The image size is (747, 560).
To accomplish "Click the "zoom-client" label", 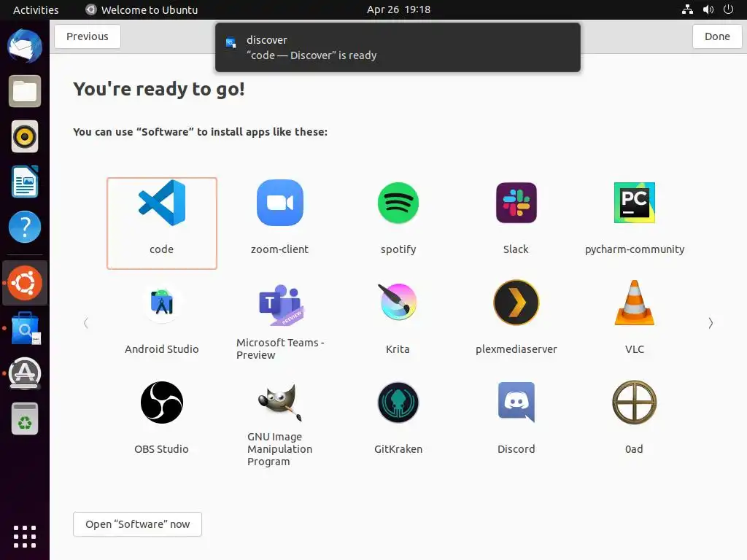I will pyautogui.click(x=279, y=249).
